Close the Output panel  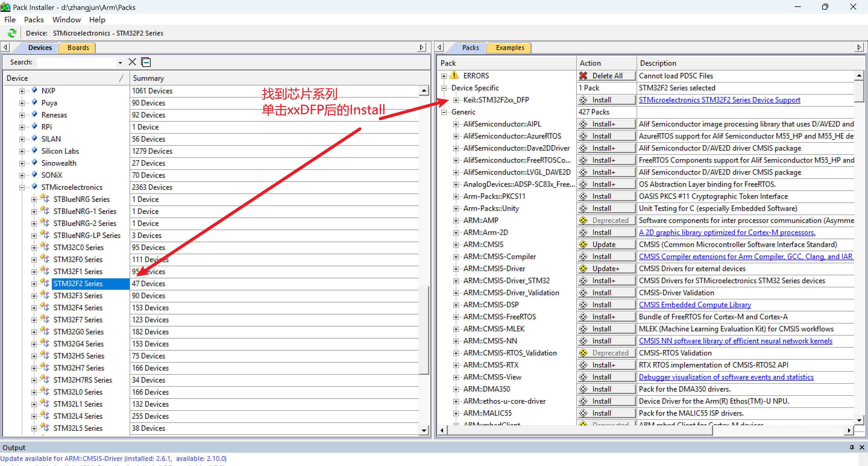coord(862,447)
